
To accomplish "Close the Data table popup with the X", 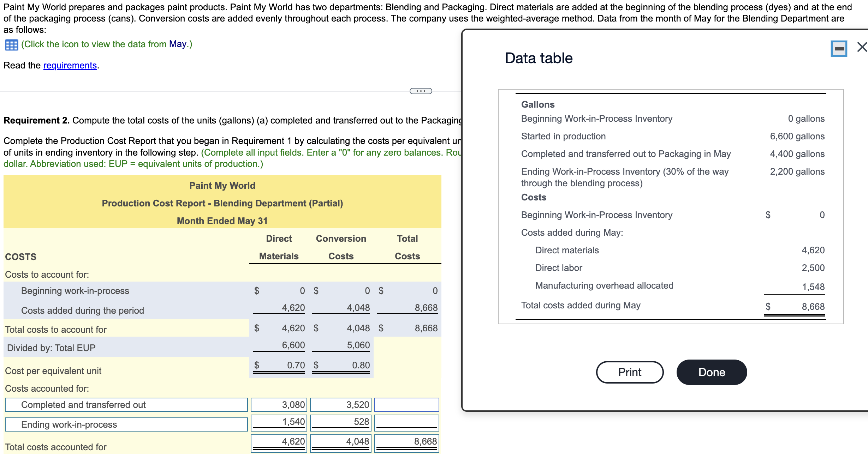I will tap(861, 47).
